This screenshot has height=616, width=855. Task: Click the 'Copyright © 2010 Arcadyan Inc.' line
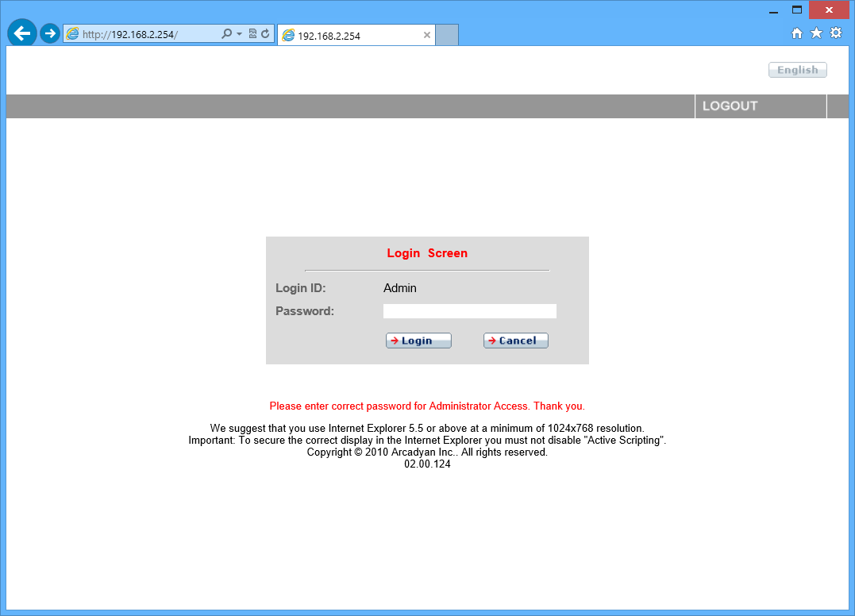click(x=427, y=452)
